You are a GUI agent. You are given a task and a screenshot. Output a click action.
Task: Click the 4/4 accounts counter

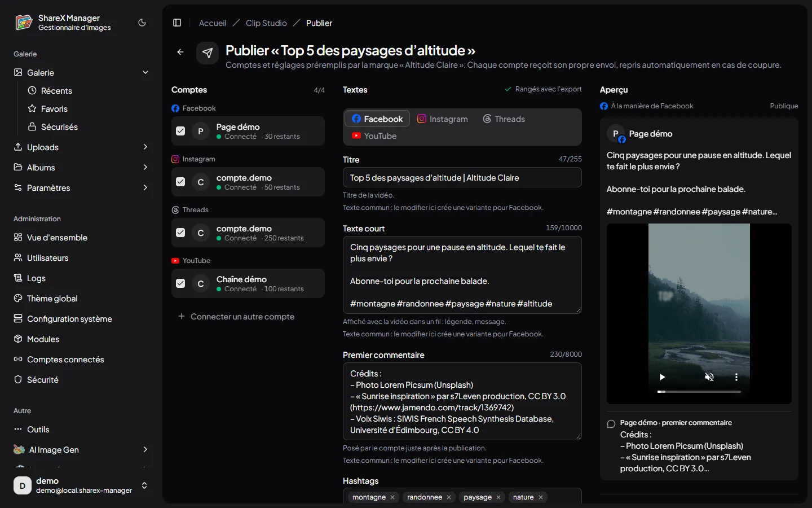tap(319, 90)
